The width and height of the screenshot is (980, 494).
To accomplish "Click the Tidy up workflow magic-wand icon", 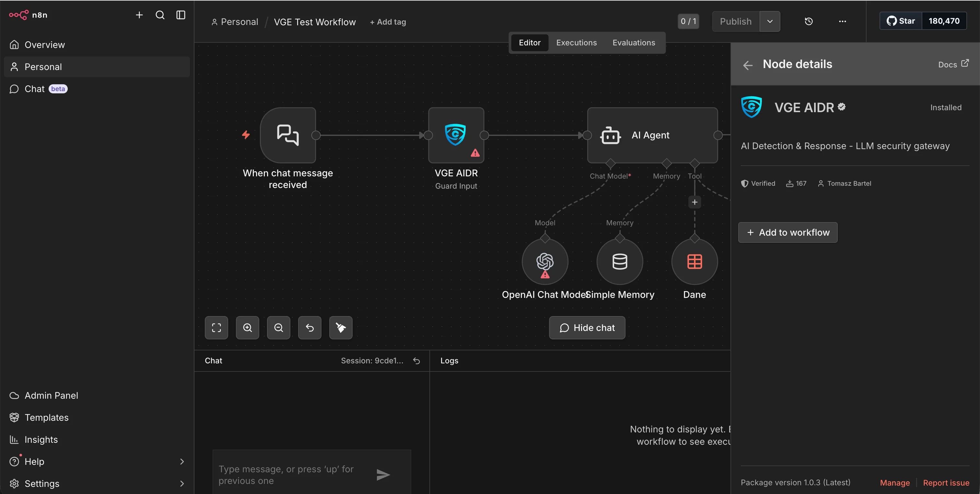I will click(x=341, y=328).
